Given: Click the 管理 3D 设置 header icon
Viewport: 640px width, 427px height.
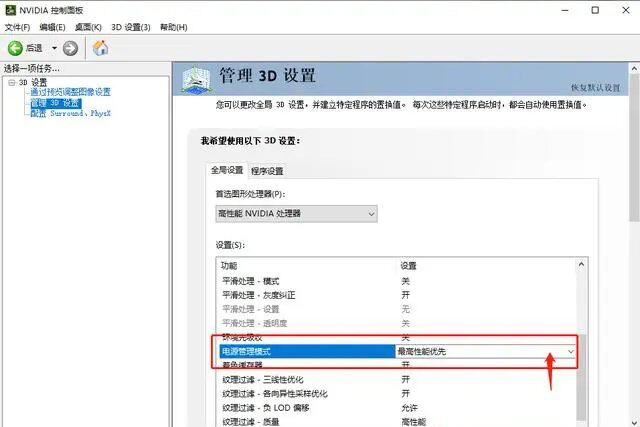Looking at the screenshot, I should pos(196,79).
